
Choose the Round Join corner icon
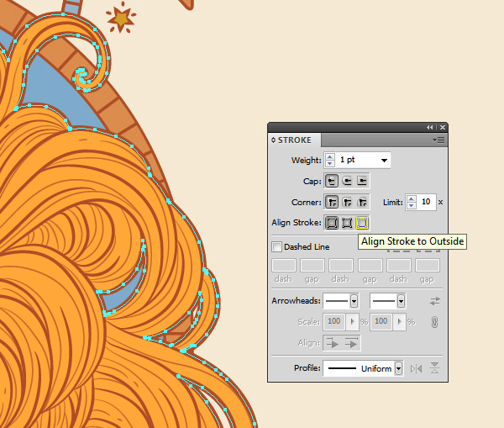(348, 202)
